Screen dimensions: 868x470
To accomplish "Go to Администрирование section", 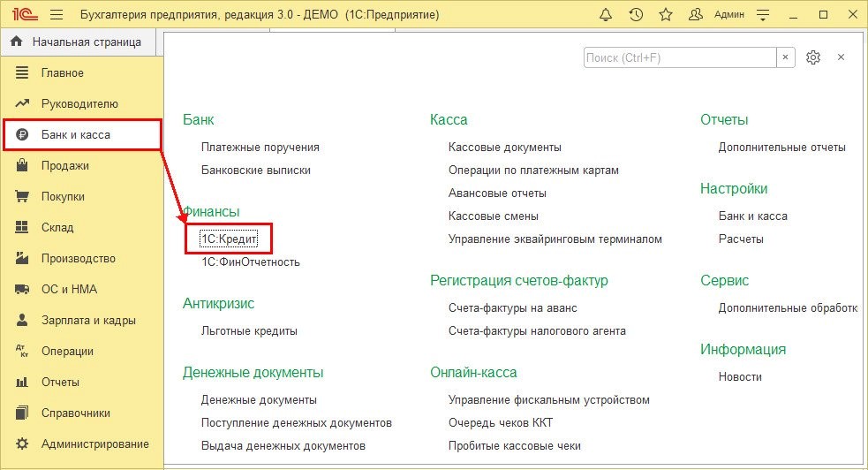I will (x=94, y=443).
